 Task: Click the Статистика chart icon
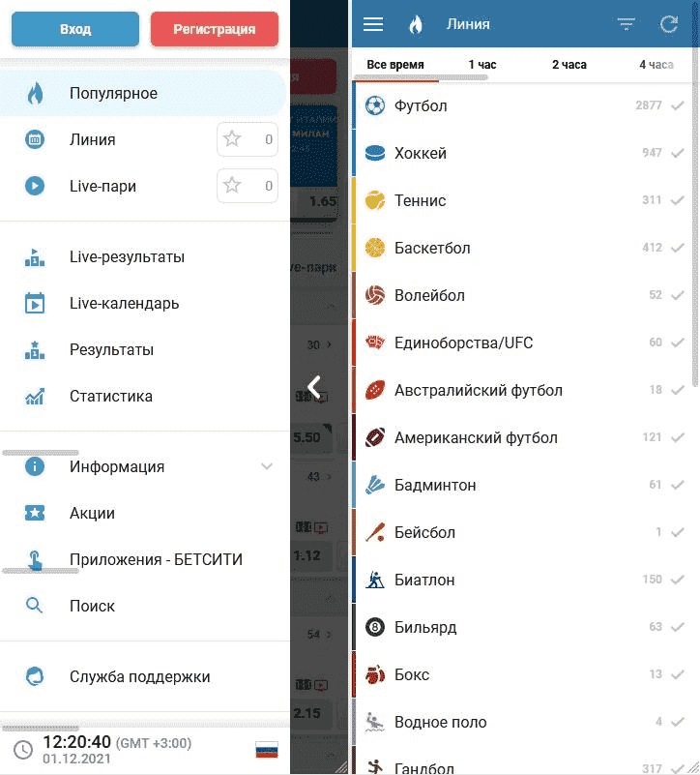point(35,396)
